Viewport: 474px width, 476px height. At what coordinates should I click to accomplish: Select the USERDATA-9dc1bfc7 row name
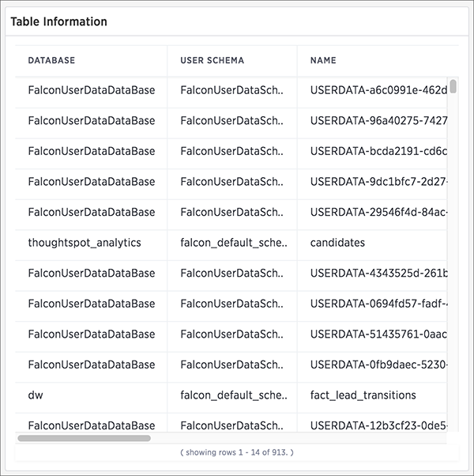[x=378, y=182]
